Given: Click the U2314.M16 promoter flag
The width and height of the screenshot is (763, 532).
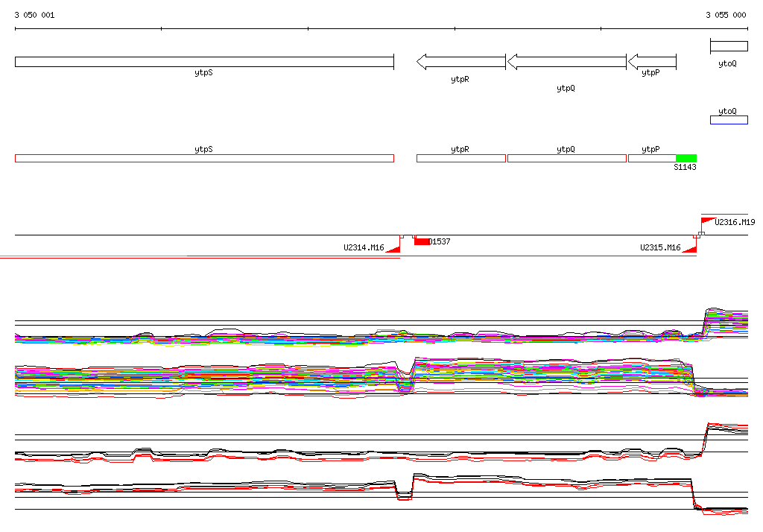Looking at the screenshot, I should 393,249.
